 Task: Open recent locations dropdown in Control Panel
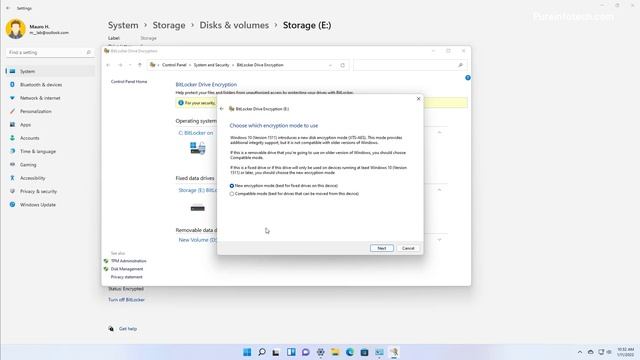coord(130,65)
